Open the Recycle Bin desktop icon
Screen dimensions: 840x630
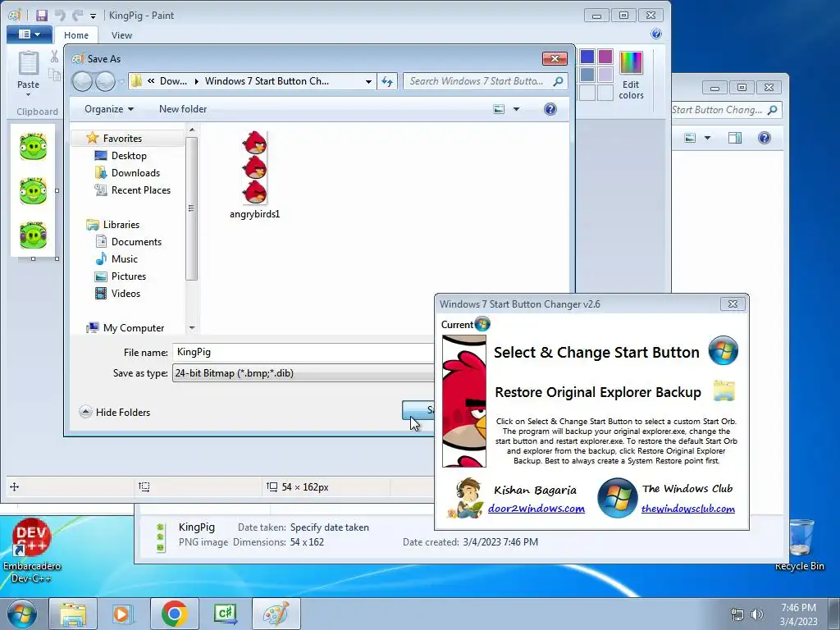[800, 546]
